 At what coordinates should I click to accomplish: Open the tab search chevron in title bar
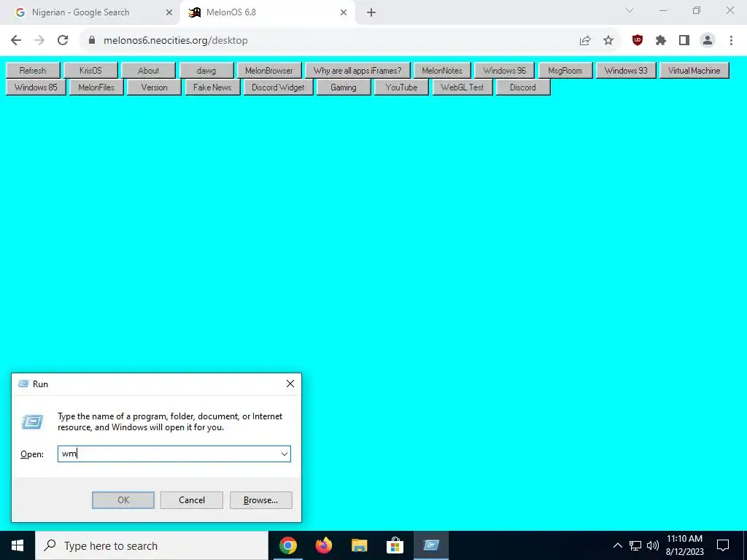click(x=630, y=10)
